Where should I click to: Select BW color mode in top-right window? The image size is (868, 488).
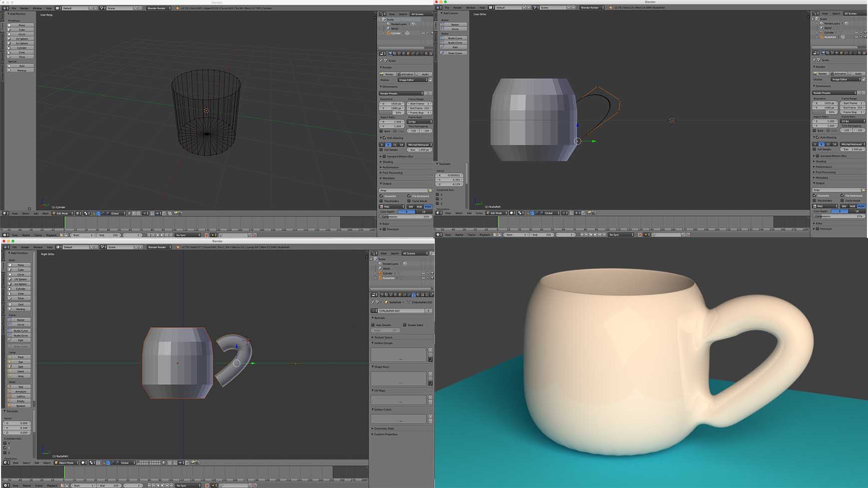(844, 206)
